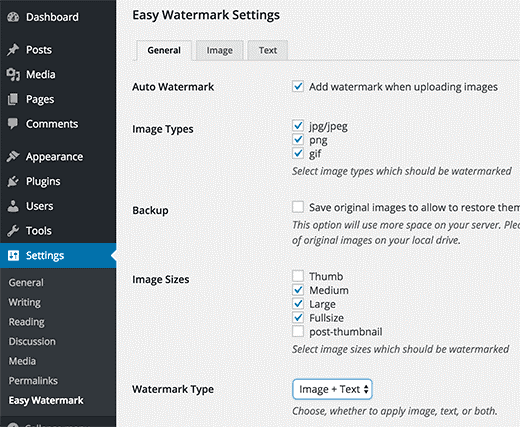
Task: Click the Users person icon
Action: click(13, 206)
